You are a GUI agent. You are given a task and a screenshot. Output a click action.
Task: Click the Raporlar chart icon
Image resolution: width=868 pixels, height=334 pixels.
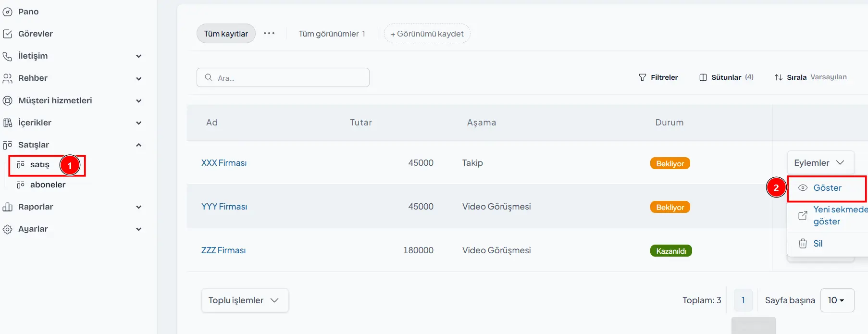(x=8, y=207)
